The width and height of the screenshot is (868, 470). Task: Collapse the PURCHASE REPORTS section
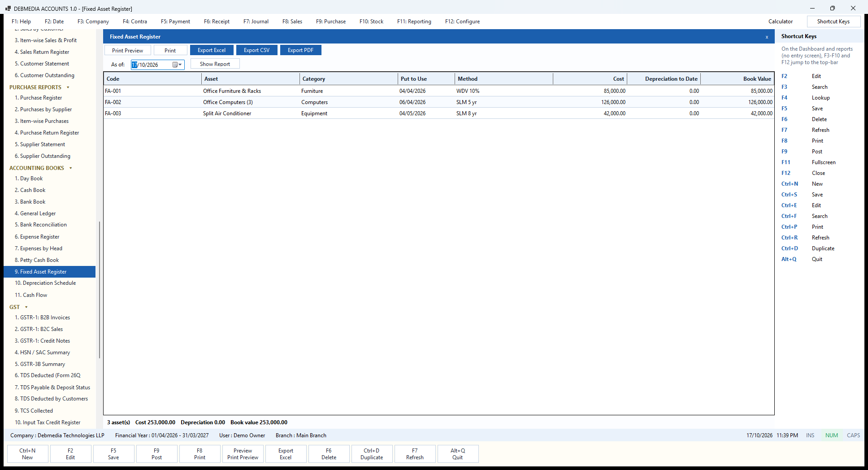pyautogui.click(x=68, y=87)
